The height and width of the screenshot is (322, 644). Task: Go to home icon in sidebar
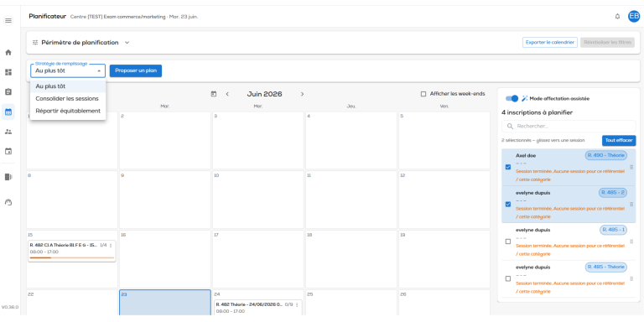[8, 53]
